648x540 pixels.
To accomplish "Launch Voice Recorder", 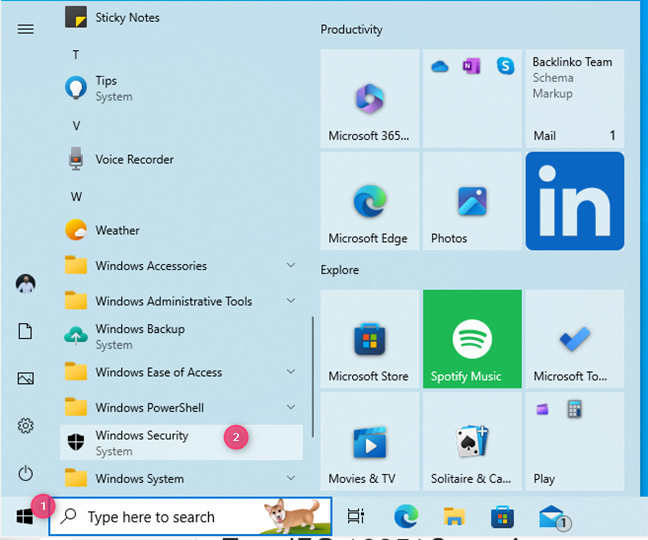I will tap(181, 159).
